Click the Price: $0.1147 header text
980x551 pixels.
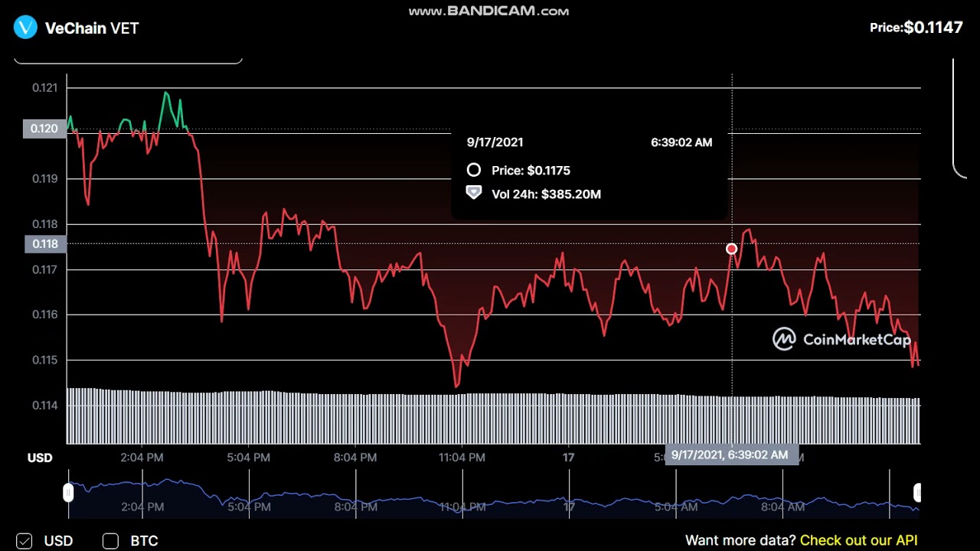pyautogui.click(x=916, y=28)
